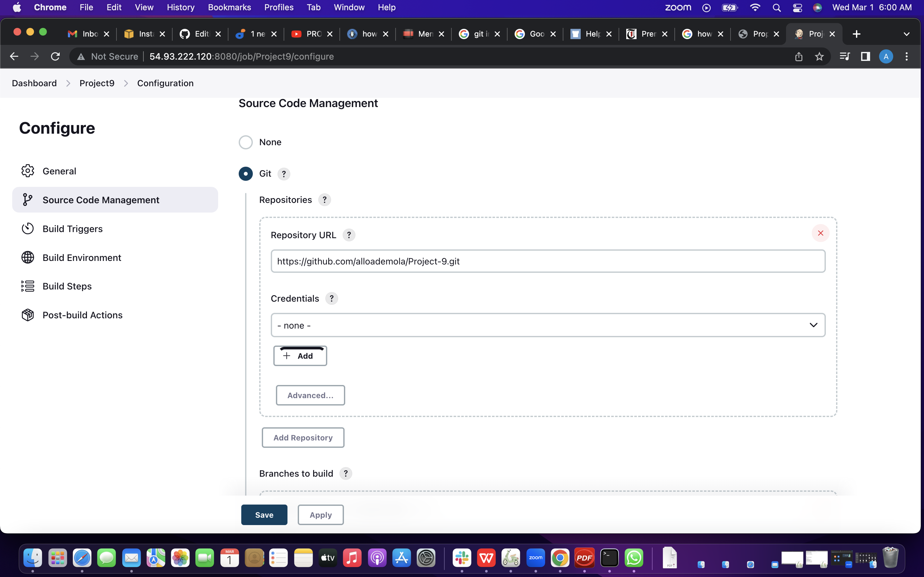Select the Git source code option
The height and width of the screenshot is (577, 924).
click(246, 174)
